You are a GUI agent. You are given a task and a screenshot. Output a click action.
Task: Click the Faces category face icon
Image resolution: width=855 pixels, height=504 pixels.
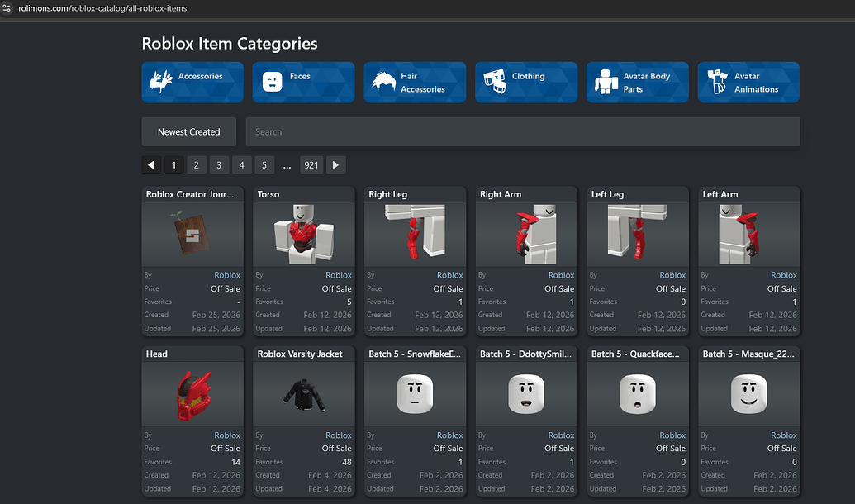272,82
